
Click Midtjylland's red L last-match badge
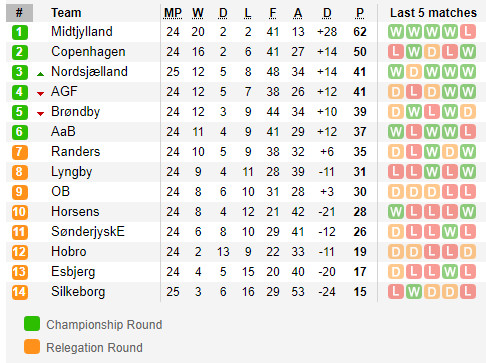[x=468, y=32]
